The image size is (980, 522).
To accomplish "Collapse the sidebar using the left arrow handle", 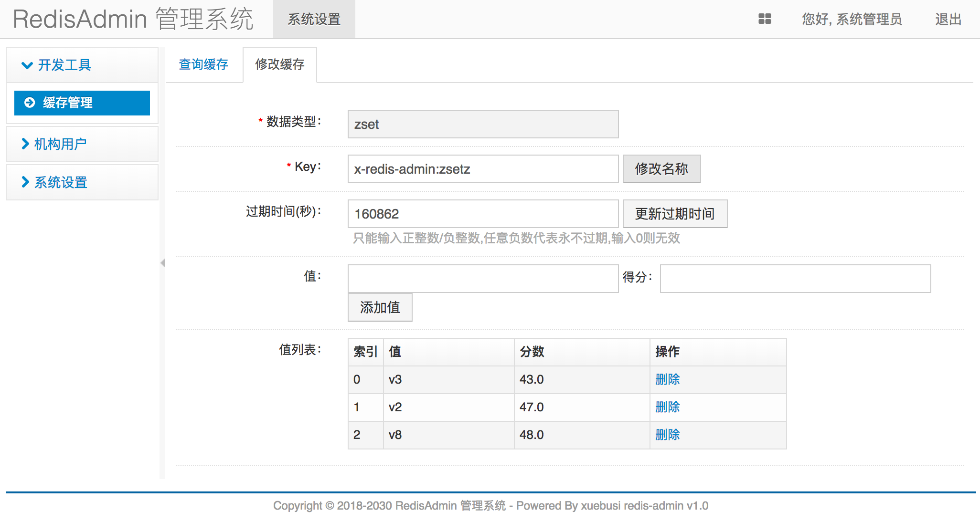I will click(163, 263).
